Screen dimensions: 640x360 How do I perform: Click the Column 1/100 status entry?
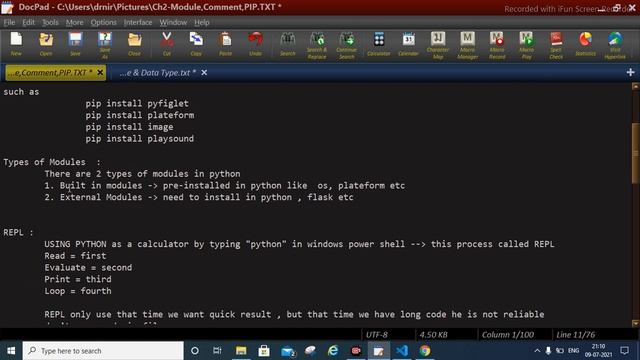click(508, 335)
